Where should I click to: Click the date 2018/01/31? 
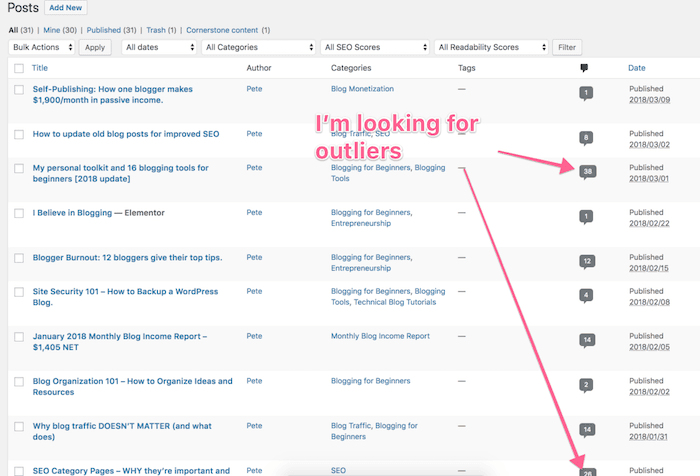click(648, 437)
